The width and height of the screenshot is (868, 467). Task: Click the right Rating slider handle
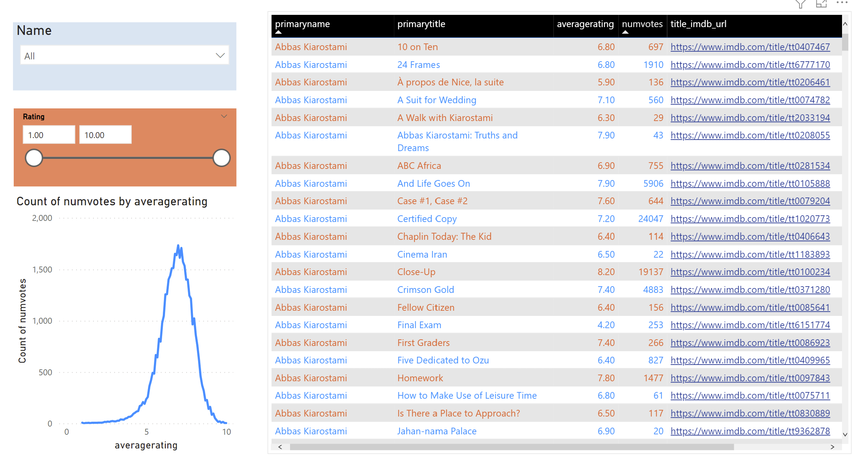point(221,158)
